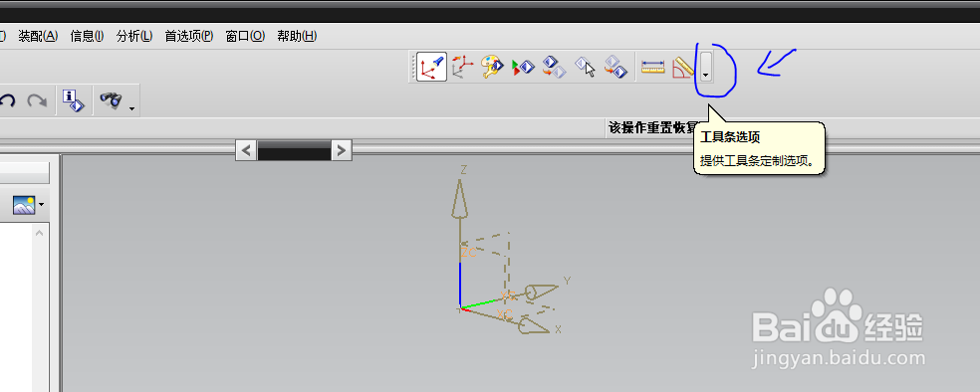
Task: Open the 帮助(H) menu
Action: tap(297, 36)
